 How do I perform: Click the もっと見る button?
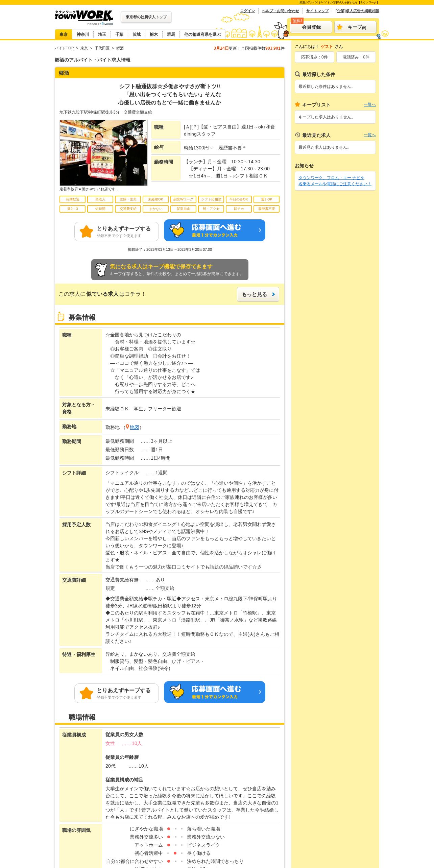pyautogui.click(x=258, y=294)
